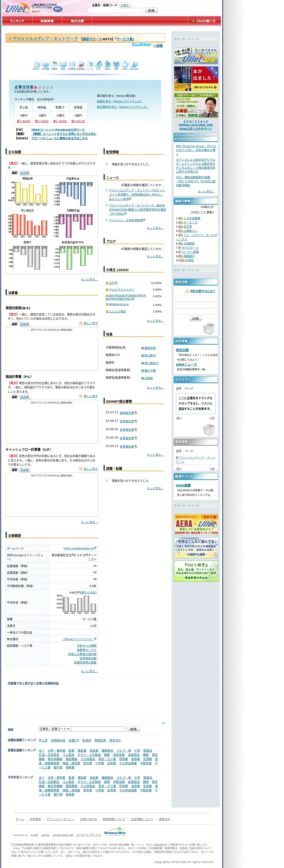The height and width of the screenshot is (868, 284).
Task: Open プライバシーポリシー footer link
Action: tap(60, 819)
